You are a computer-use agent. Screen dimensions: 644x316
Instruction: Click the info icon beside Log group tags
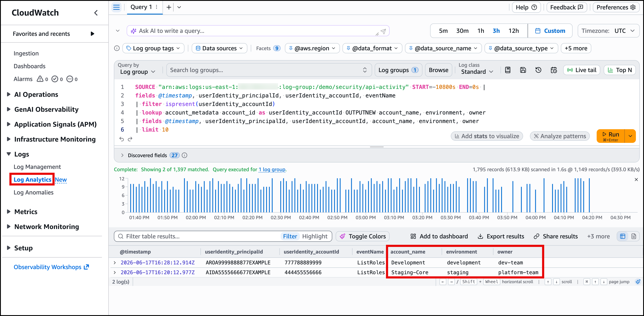click(x=117, y=48)
